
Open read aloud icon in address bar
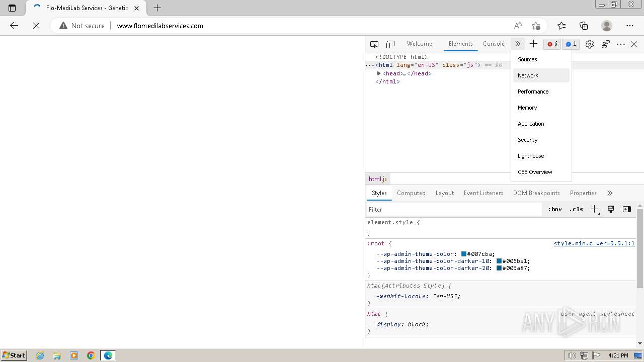[518, 26]
